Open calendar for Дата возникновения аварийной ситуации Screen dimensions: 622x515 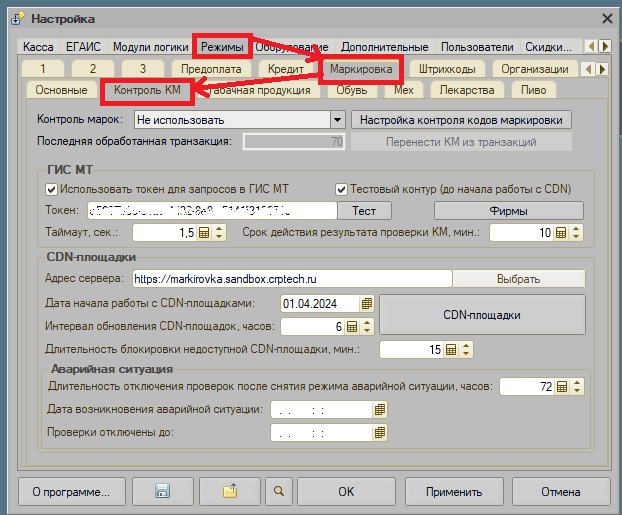(x=380, y=409)
